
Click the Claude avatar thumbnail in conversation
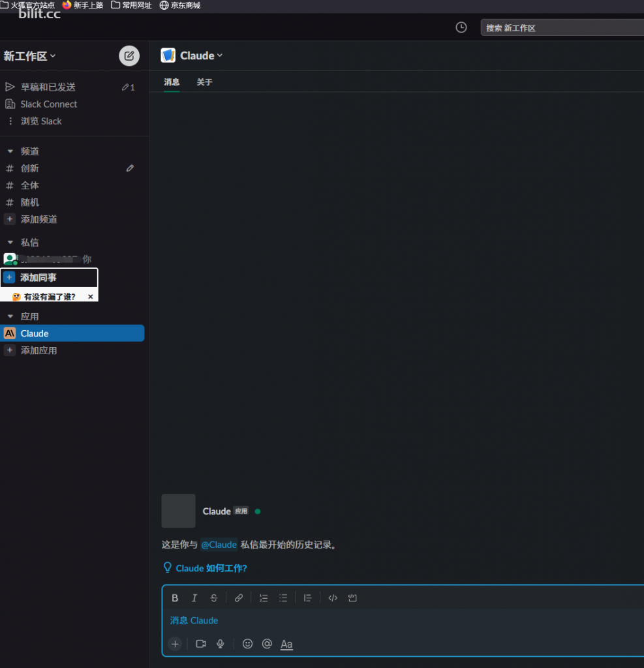pos(179,511)
